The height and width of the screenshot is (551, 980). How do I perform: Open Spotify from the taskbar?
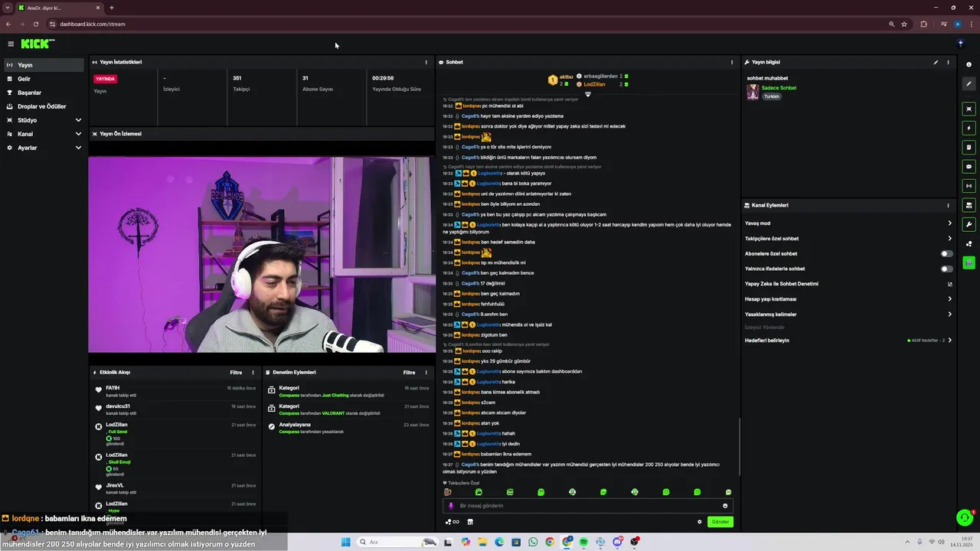[583, 542]
